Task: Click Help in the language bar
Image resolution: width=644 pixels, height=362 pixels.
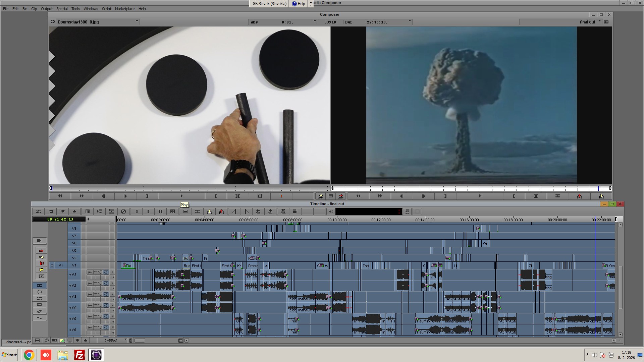Action: pos(299,4)
